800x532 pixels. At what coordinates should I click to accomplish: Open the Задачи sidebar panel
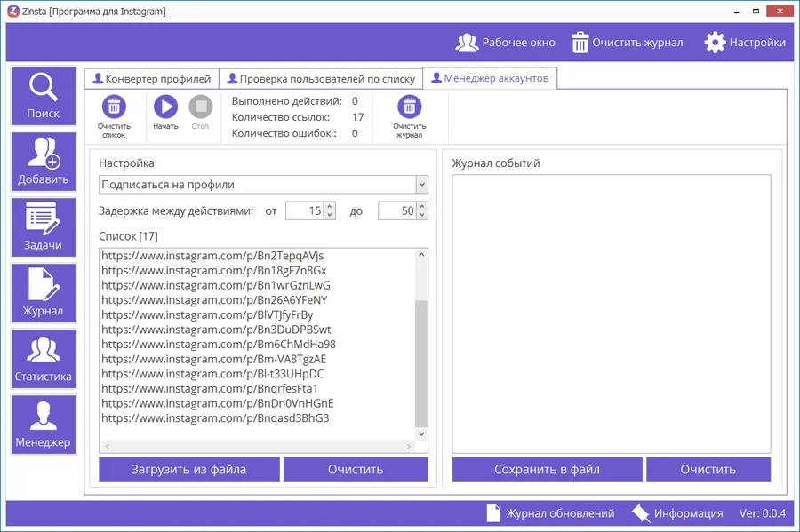(43, 227)
